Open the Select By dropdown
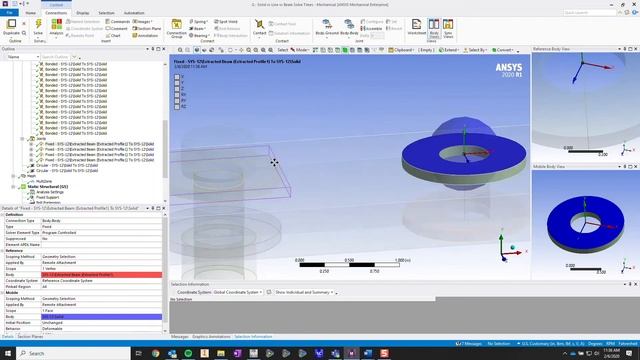The image size is (640, 360). 475,50
